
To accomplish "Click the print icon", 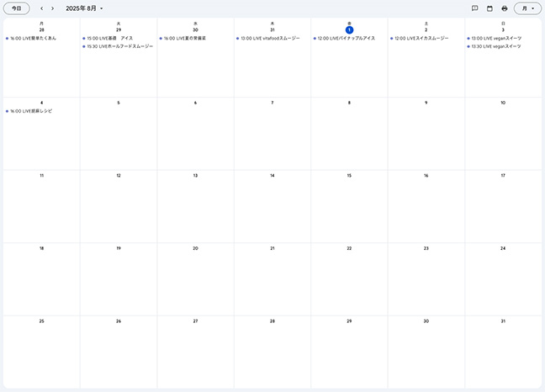I will click(505, 8).
